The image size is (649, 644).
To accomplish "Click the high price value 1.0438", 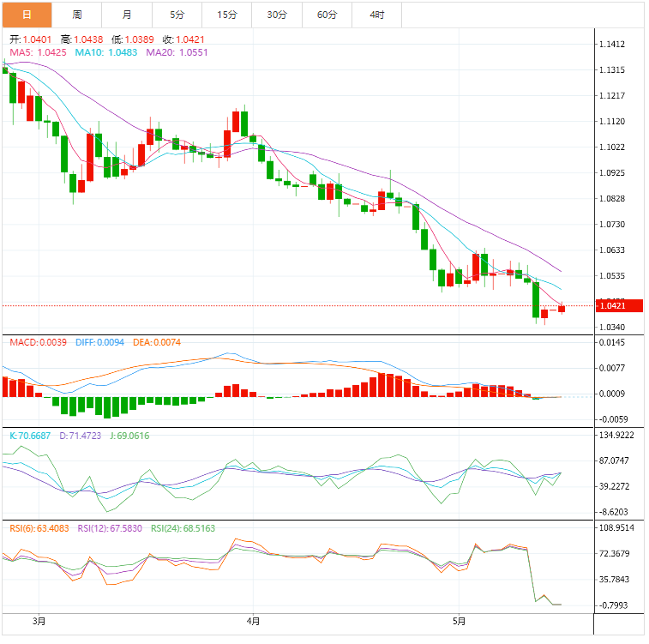I will [88, 39].
